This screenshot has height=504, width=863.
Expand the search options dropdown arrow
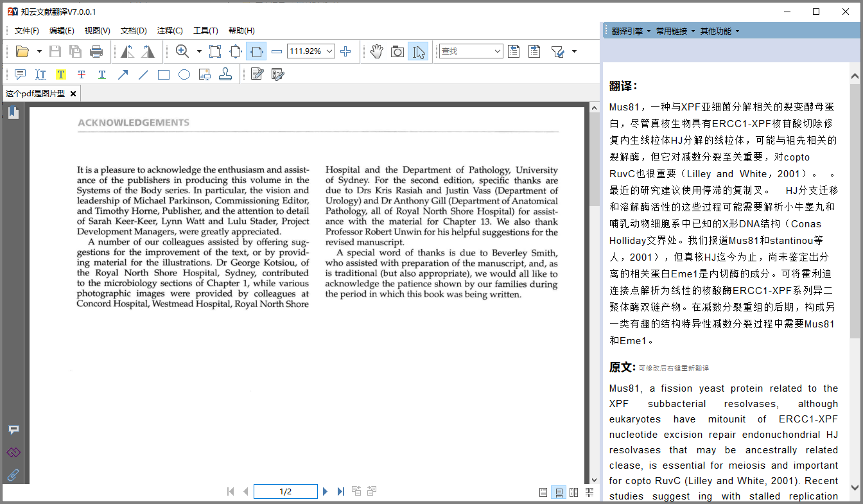[x=574, y=51]
